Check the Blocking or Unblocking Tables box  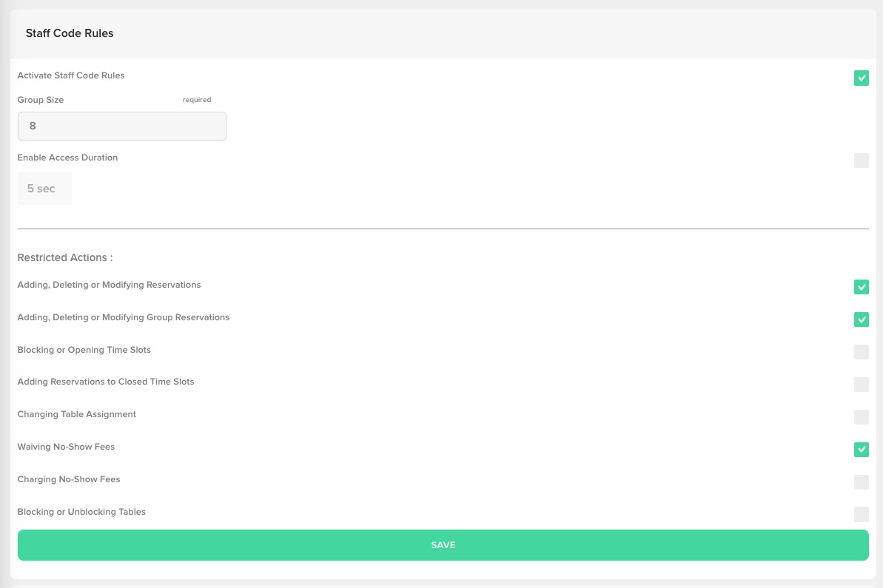click(x=861, y=514)
